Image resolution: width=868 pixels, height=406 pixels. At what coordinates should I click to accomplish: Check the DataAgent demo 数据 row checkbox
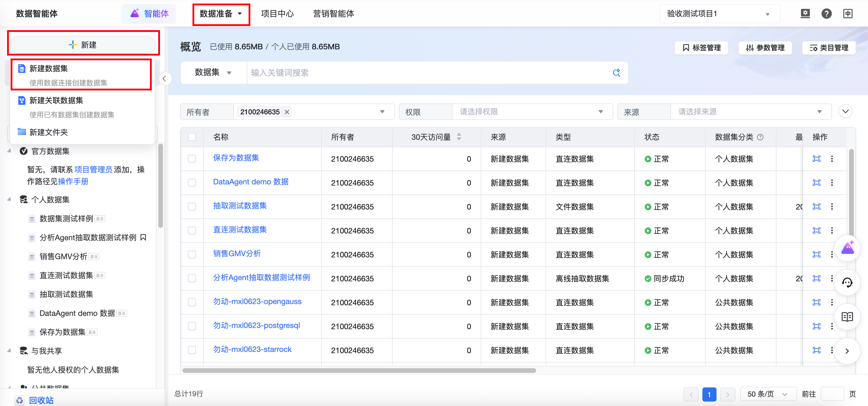coord(192,183)
